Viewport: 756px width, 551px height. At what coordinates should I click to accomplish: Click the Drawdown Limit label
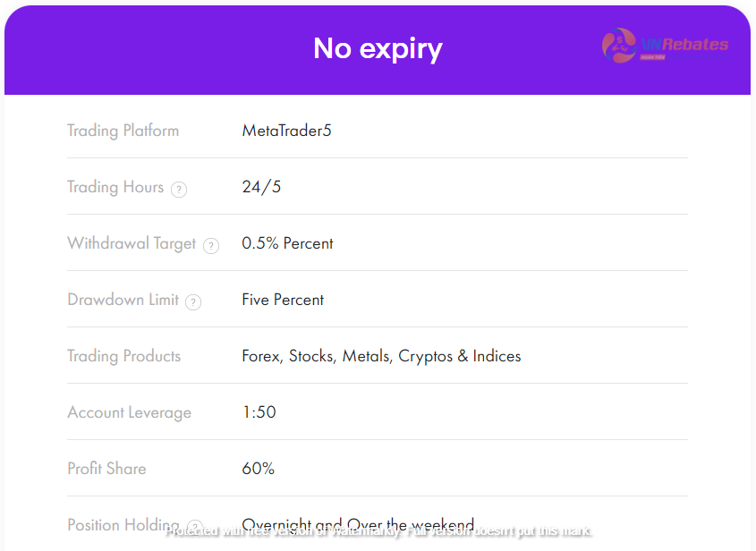[x=123, y=300]
